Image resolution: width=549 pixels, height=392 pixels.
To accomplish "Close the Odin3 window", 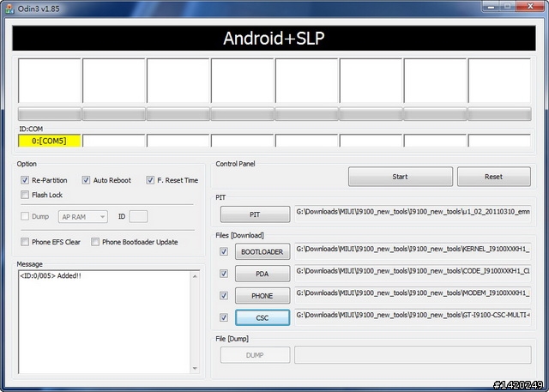I will click(530, 7).
